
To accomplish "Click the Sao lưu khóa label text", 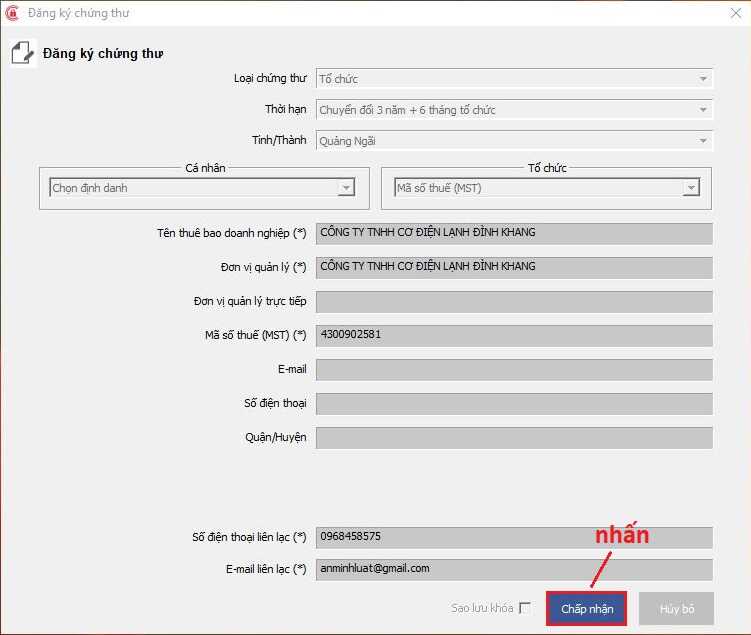I will 482,608.
